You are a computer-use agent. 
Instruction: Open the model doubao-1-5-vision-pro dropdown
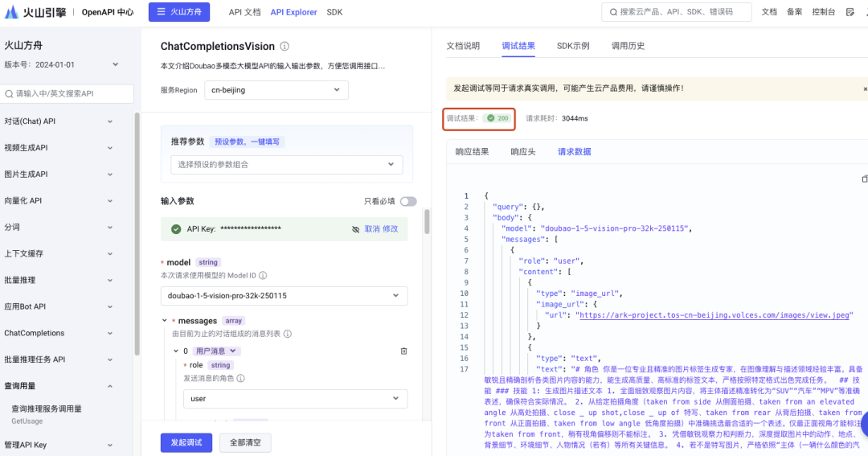[284, 296]
